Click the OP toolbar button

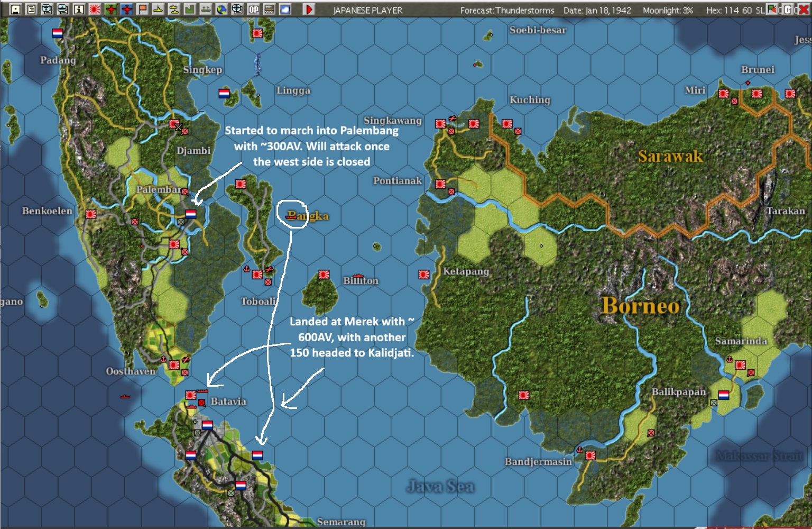click(253, 9)
